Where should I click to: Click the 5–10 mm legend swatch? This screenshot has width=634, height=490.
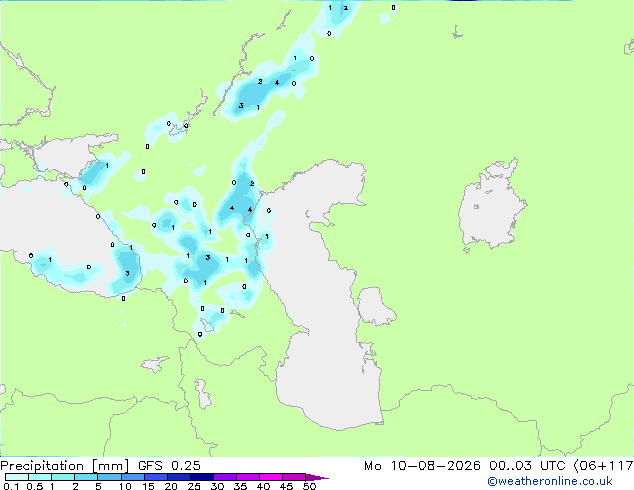(109, 477)
